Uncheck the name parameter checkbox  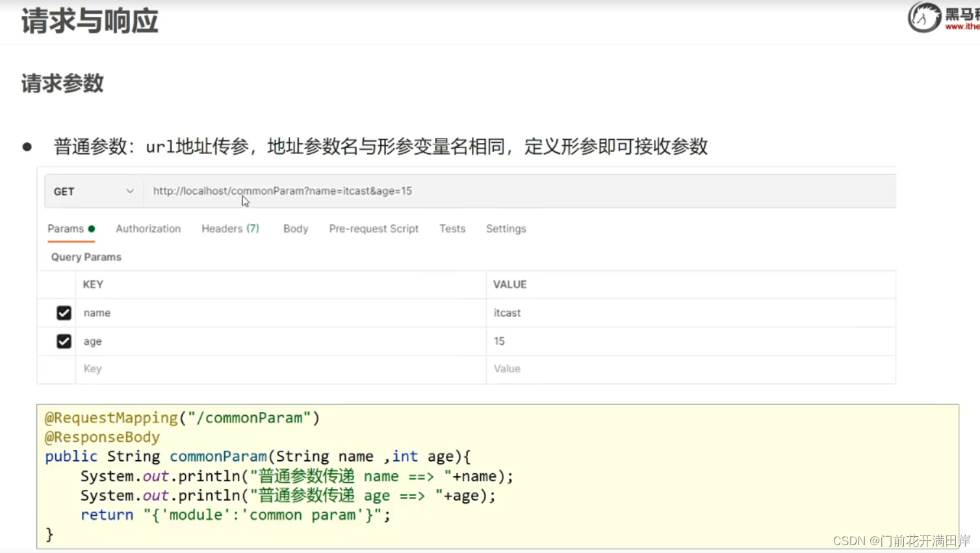[x=64, y=313]
